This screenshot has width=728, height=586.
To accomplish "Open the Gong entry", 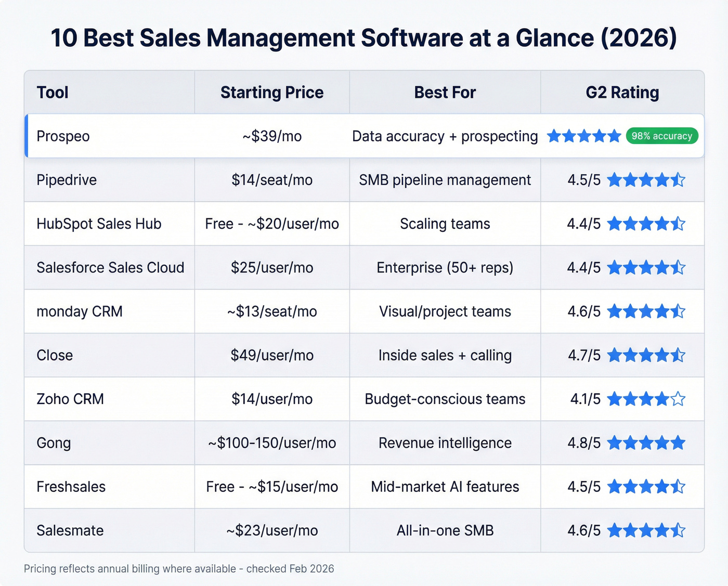I will point(54,443).
